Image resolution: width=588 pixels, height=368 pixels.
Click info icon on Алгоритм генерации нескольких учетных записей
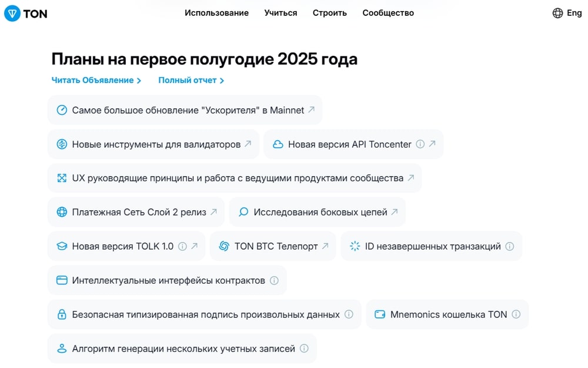coord(304,349)
